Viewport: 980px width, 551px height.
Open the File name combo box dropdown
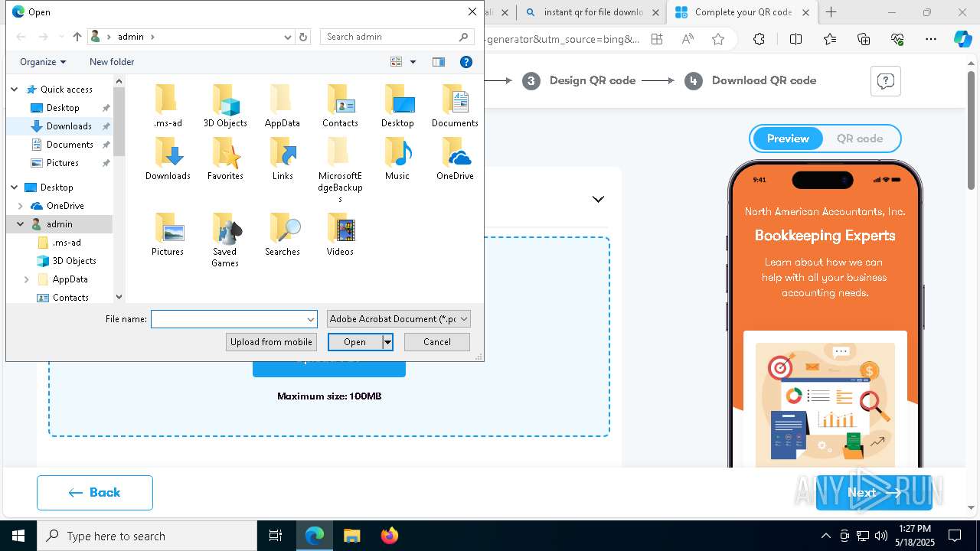coord(311,319)
